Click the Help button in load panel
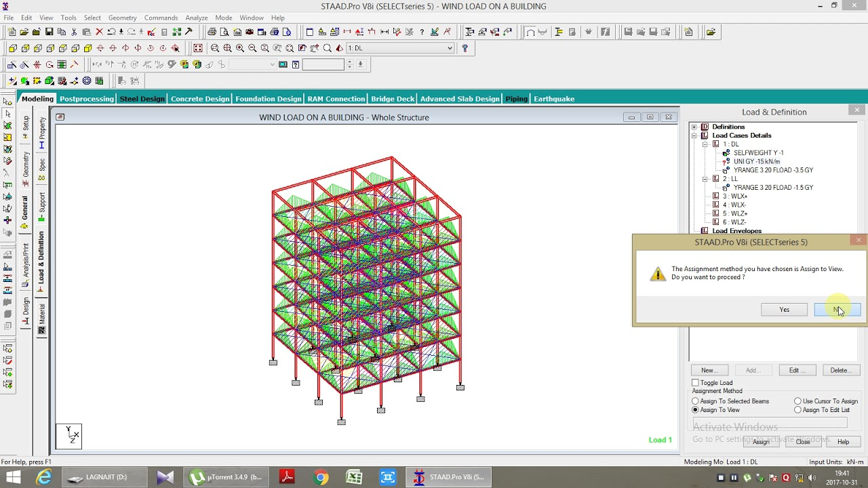Image resolution: width=868 pixels, height=488 pixels. tap(843, 442)
